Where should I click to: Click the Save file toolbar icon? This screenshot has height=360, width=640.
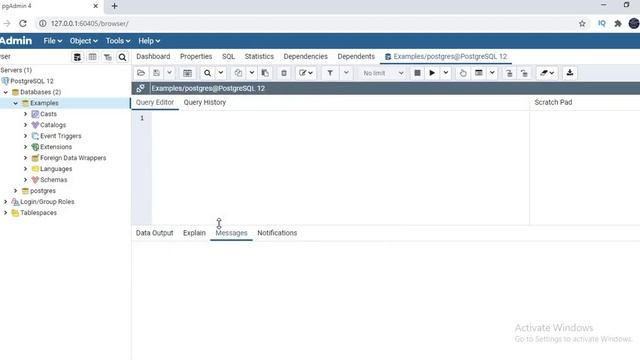[x=156, y=73]
